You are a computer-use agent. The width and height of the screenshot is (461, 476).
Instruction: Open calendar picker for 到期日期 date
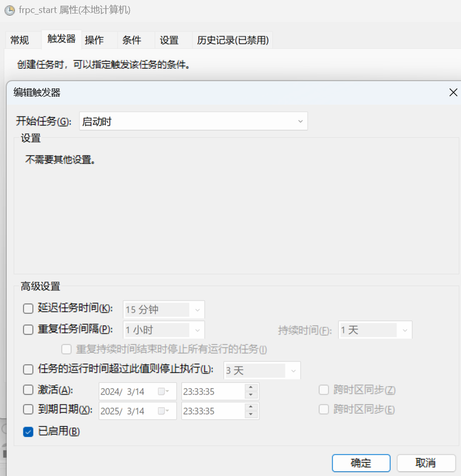pos(163,411)
